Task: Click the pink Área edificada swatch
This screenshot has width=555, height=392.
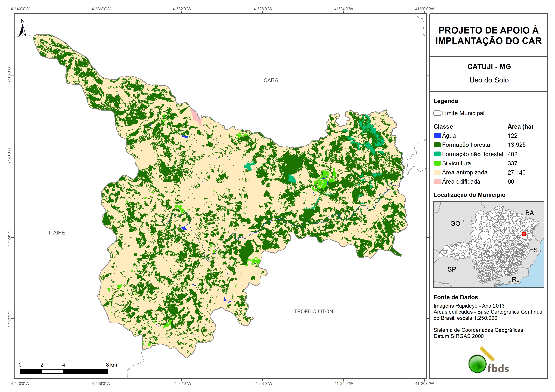Action: 437,182
